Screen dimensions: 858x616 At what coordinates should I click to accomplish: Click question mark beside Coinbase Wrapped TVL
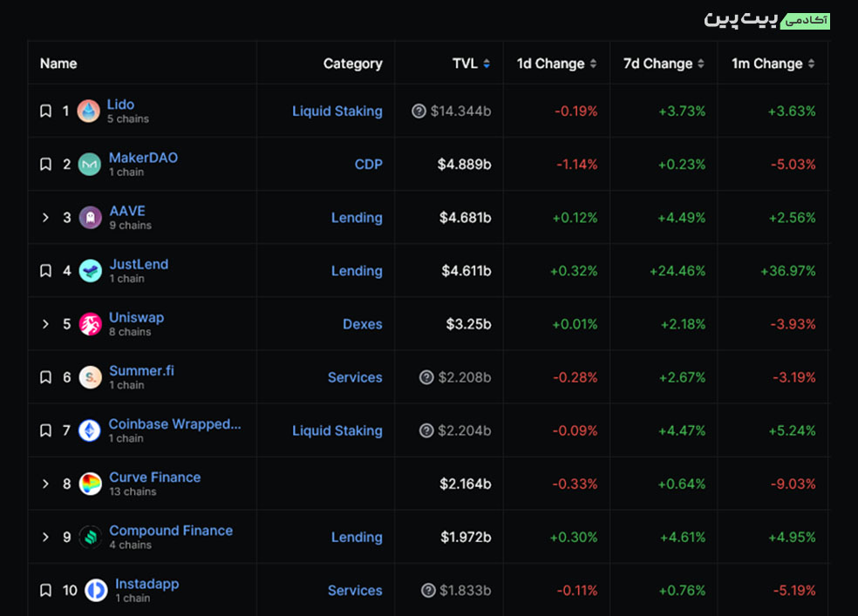[426, 430]
